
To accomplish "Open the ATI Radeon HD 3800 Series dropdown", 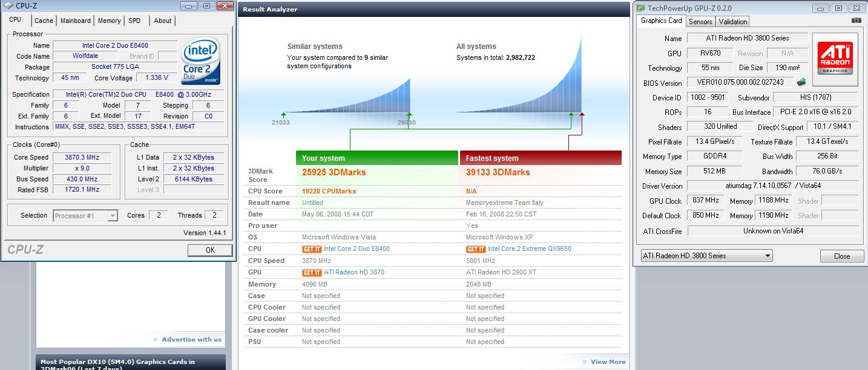I will pos(706,256).
